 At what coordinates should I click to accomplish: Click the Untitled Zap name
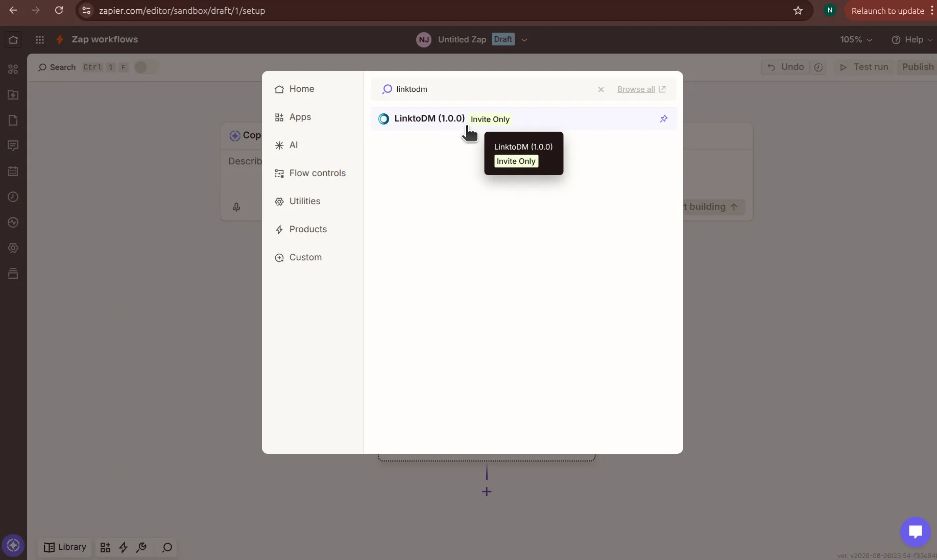[x=462, y=39]
